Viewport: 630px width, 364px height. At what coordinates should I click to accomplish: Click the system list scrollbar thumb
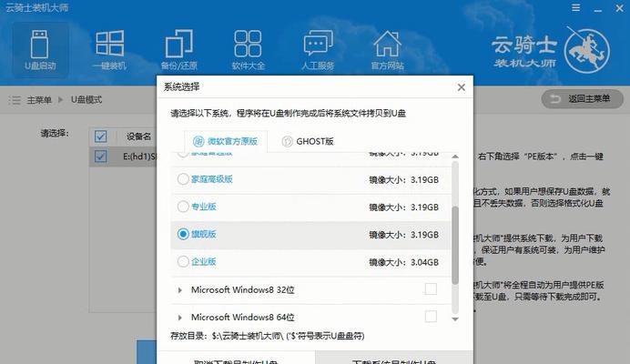coord(455,246)
